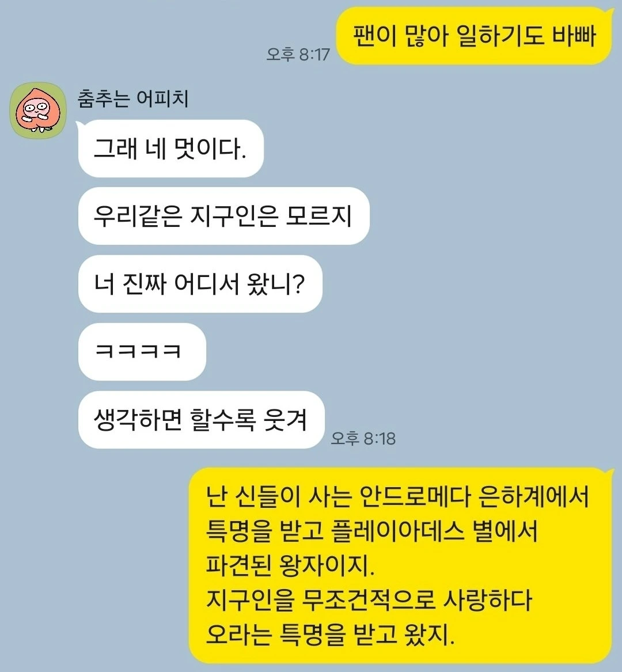Tap the message '우리같은 지구인은 모르지'
The height and width of the screenshot is (672, 622).
pyautogui.click(x=223, y=215)
